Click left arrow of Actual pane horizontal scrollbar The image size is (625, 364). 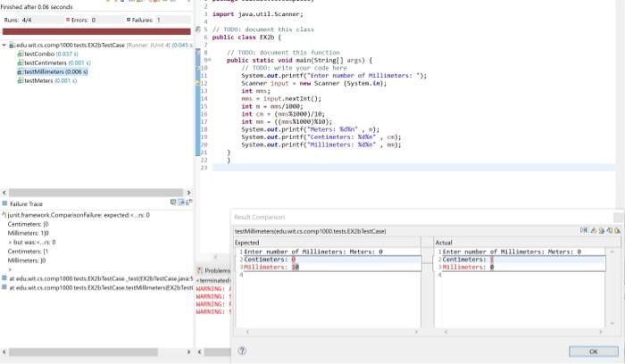tap(446, 331)
